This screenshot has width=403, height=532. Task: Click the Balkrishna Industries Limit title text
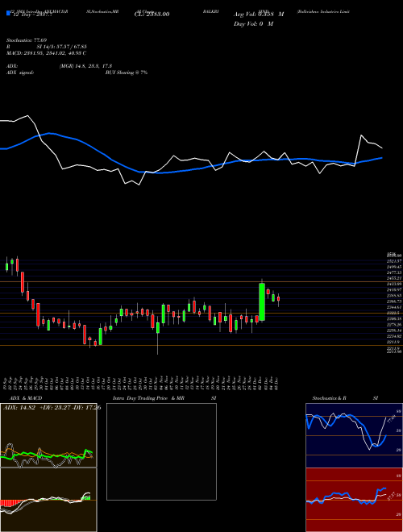pos(323,11)
